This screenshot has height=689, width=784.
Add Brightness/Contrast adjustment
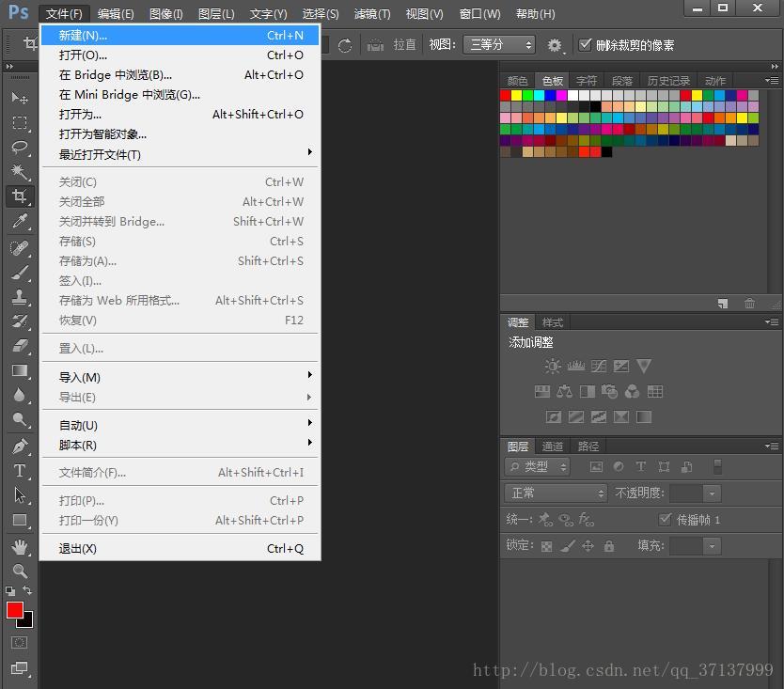[553, 367]
